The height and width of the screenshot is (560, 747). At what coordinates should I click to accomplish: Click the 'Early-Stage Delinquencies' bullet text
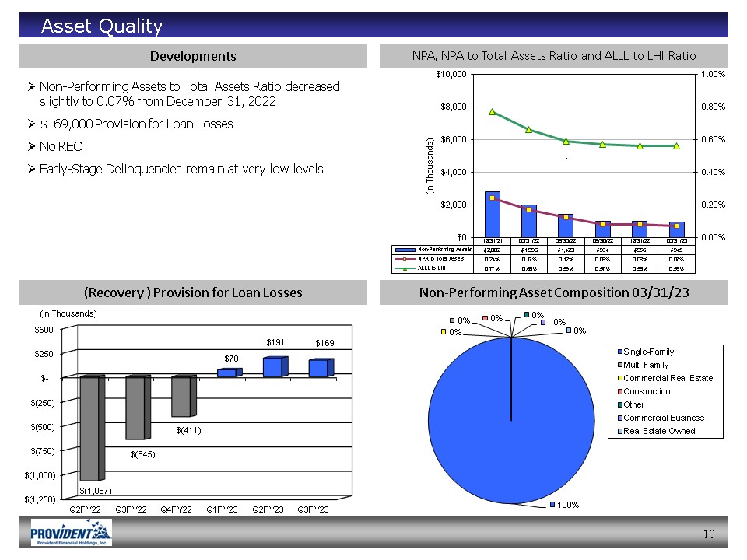[x=181, y=169]
